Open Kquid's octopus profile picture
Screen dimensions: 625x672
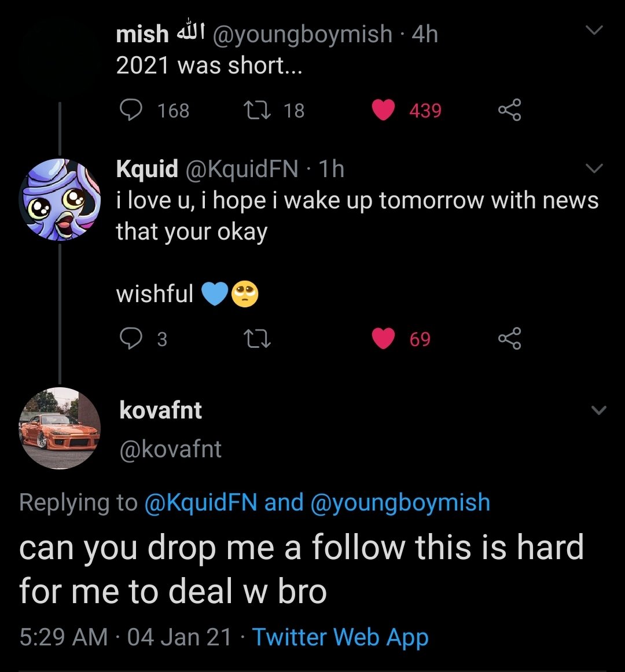point(60,200)
